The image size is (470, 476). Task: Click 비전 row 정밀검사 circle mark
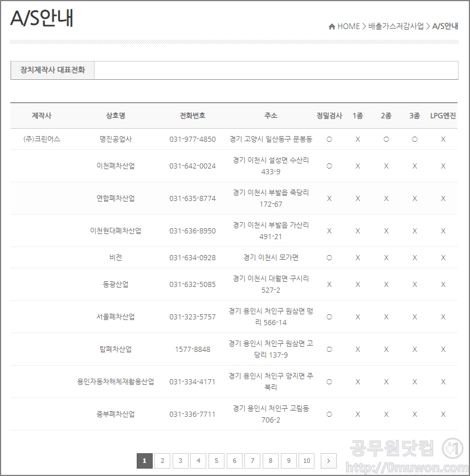(x=329, y=258)
